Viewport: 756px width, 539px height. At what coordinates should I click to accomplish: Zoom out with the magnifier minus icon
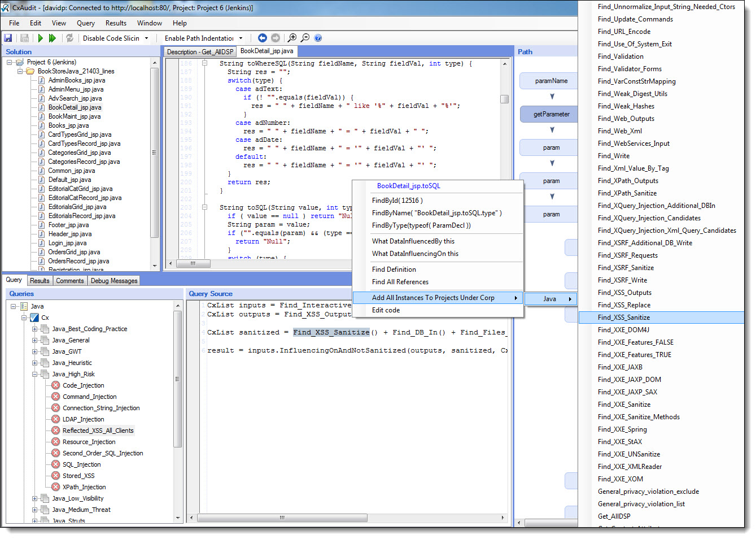click(305, 38)
